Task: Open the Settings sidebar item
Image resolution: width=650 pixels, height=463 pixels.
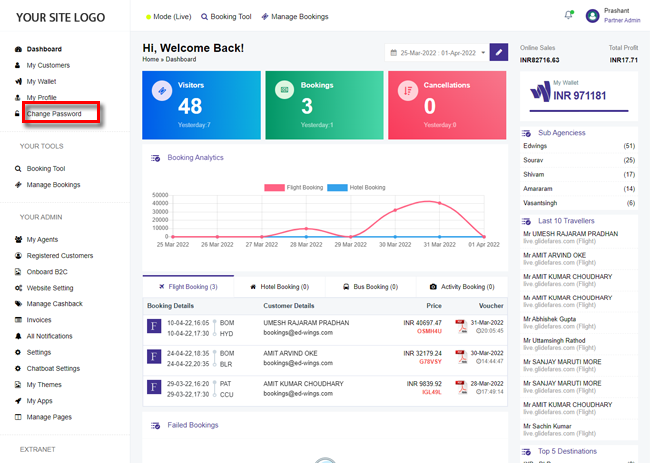Action: [x=39, y=352]
